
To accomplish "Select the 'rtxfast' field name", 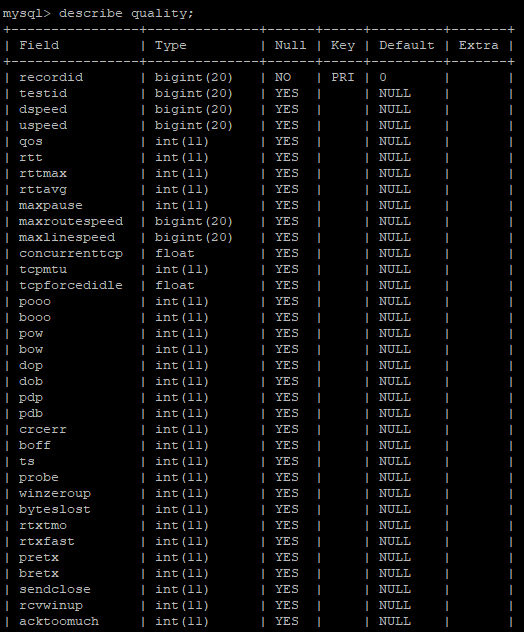I will 47,541.
